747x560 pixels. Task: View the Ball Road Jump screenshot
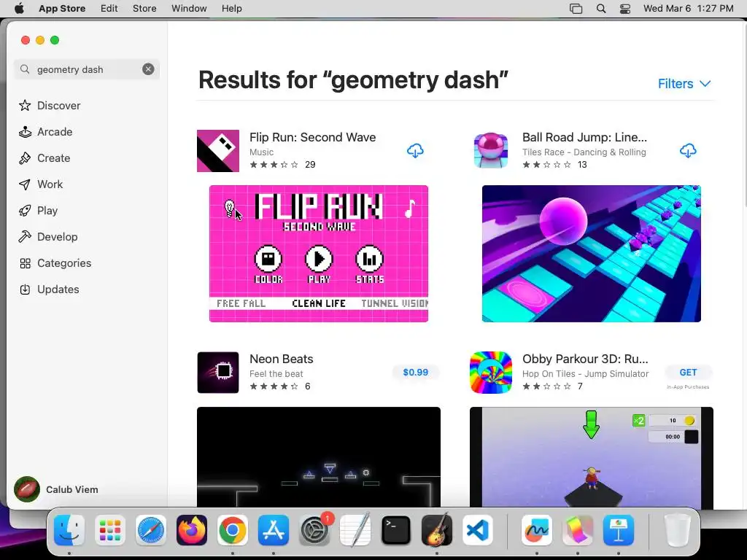[x=591, y=253]
